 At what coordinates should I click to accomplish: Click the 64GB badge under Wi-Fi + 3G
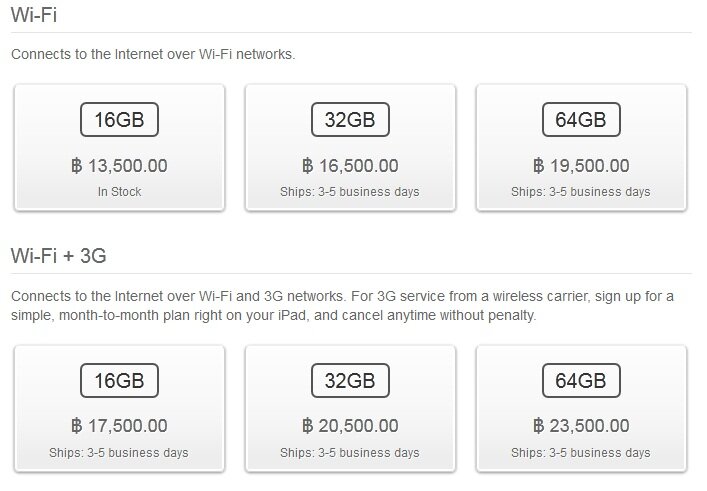pos(581,381)
